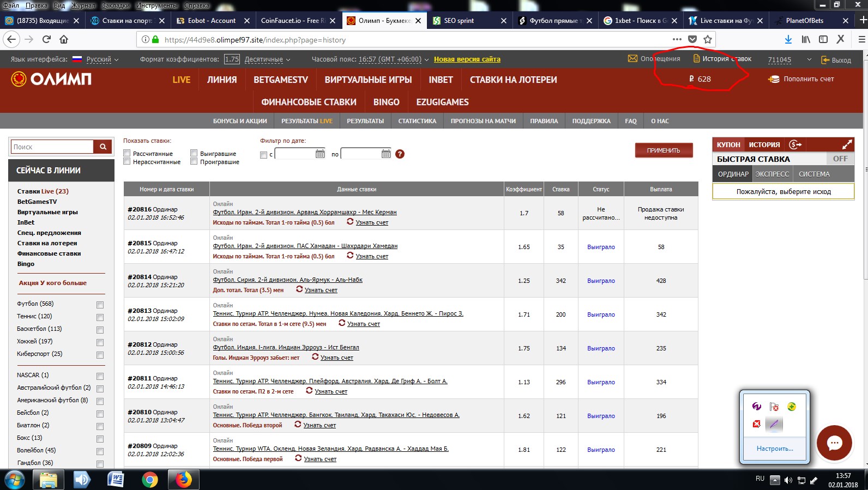This screenshot has width=868, height=490.
Task: Open СТАТИСТИКА in sub-navigation
Action: point(417,121)
